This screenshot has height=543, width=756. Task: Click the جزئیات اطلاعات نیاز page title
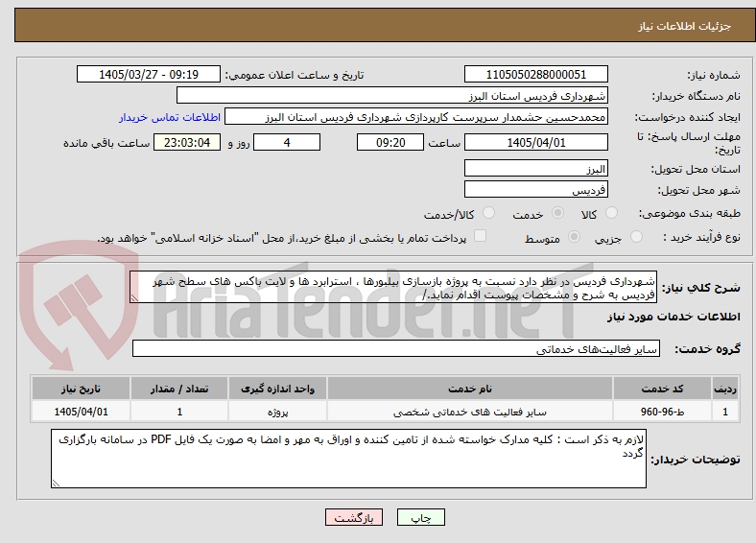684,26
